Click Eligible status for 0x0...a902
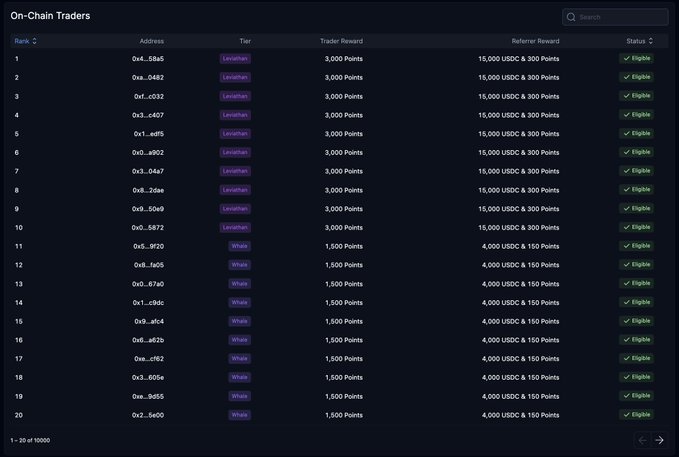 [x=636, y=152]
